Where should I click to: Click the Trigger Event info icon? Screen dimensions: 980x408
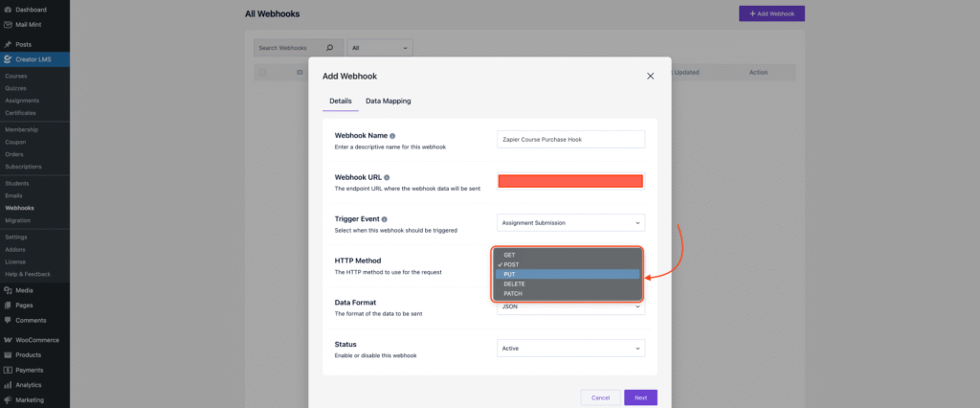tap(385, 219)
